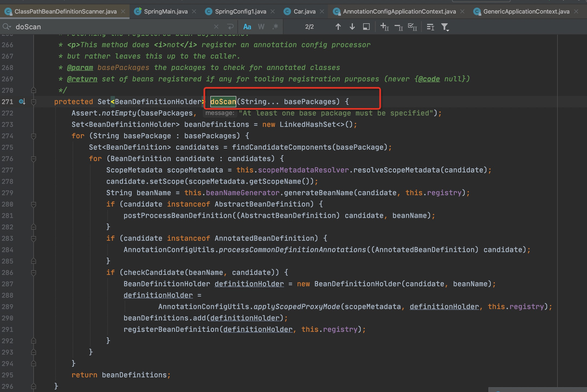Switch to SpringMain.java tab
This screenshot has height=392, width=587.
[x=166, y=12]
